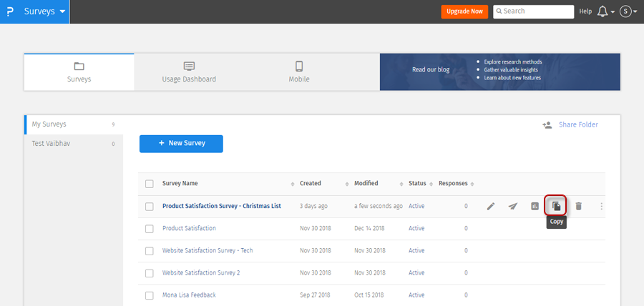This screenshot has height=306, width=644.
Task: Click the Copy icon for Christmas List survey
Action: [x=556, y=206]
